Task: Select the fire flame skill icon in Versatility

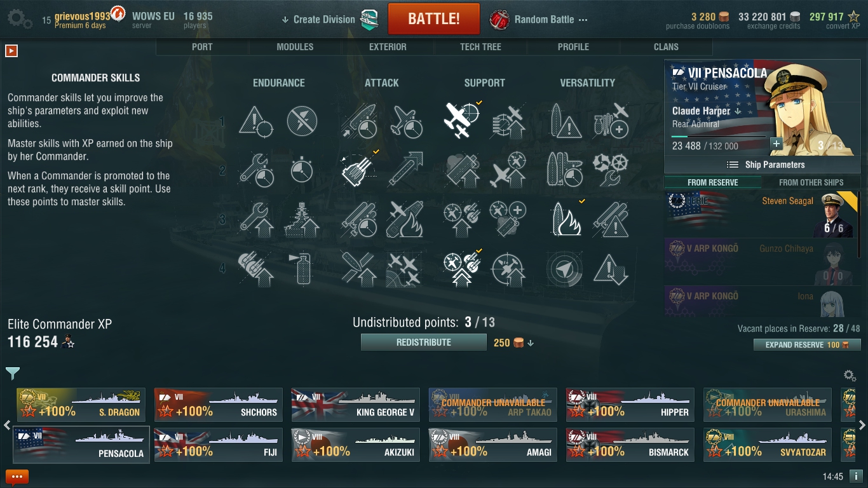Action: coord(564,219)
